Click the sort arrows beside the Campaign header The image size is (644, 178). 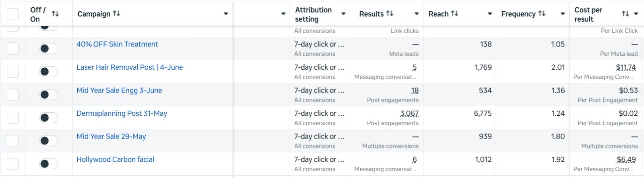click(x=116, y=14)
